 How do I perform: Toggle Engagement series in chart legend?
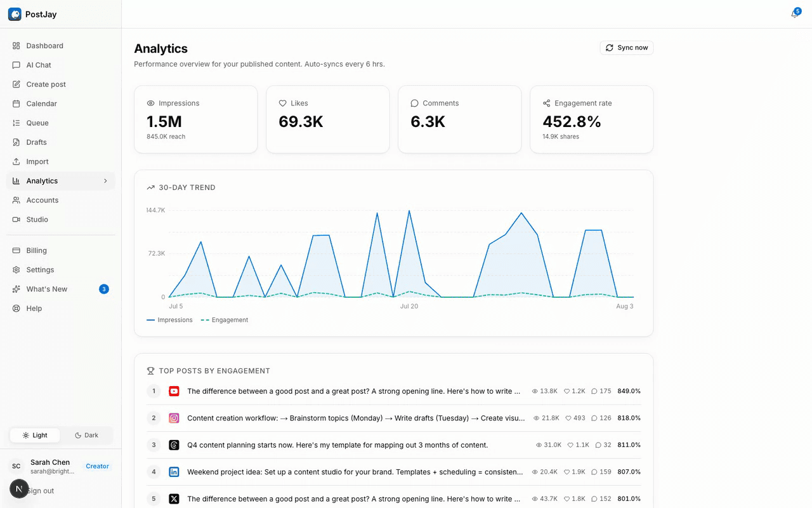225,320
